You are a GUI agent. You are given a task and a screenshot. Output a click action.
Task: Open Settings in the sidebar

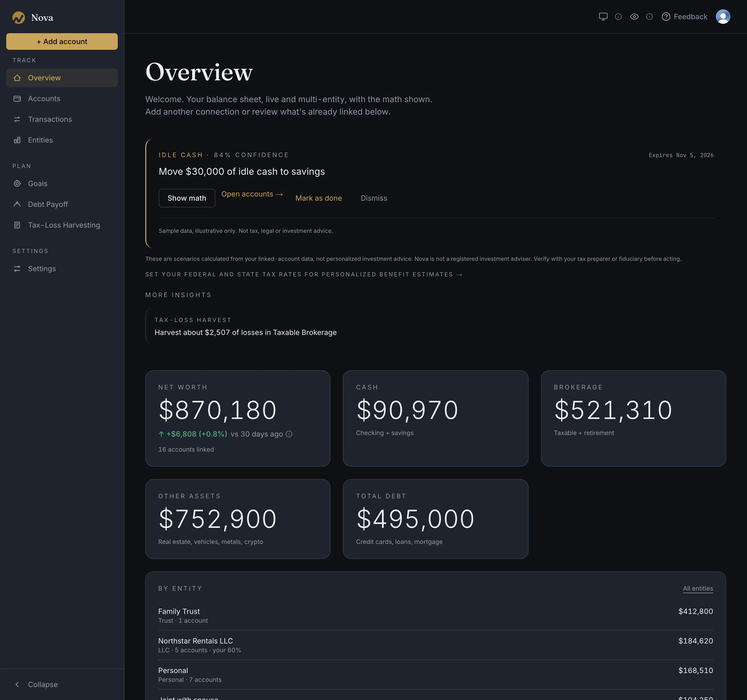62,269
